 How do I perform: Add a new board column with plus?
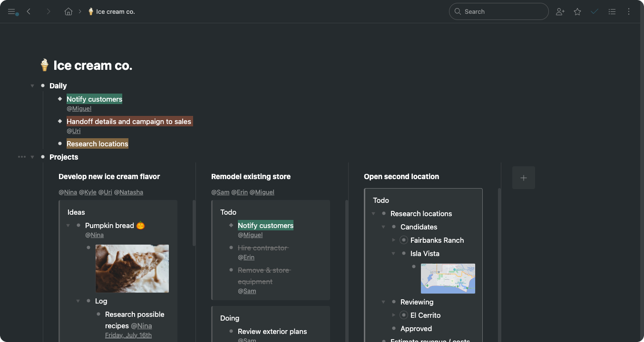524,178
